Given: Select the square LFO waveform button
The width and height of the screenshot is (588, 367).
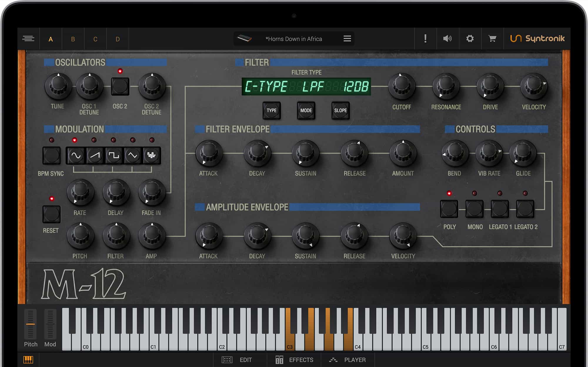Looking at the screenshot, I should click(x=114, y=155).
